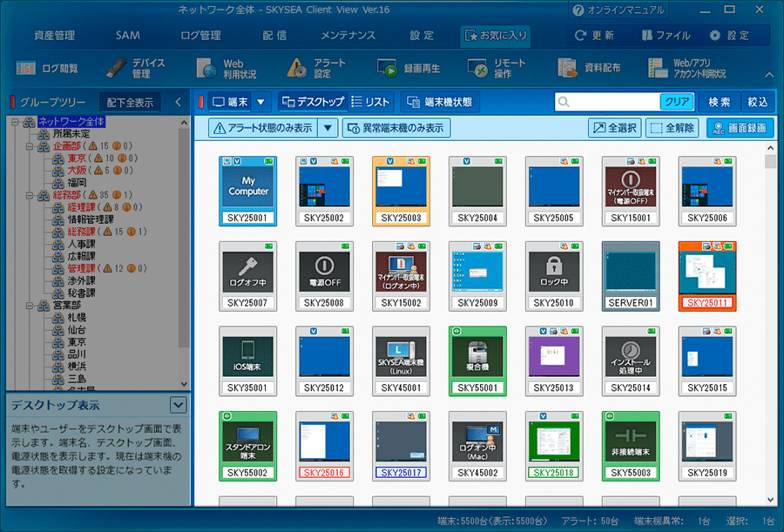Viewport: 784px width, 532px height.
Task: Select iOS terminal SKY35001
Action: pos(248,361)
